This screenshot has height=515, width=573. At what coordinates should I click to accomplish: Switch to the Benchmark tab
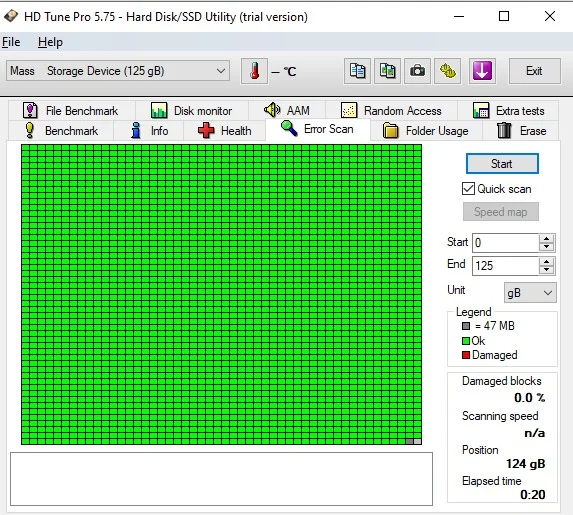[x=61, y=131]
